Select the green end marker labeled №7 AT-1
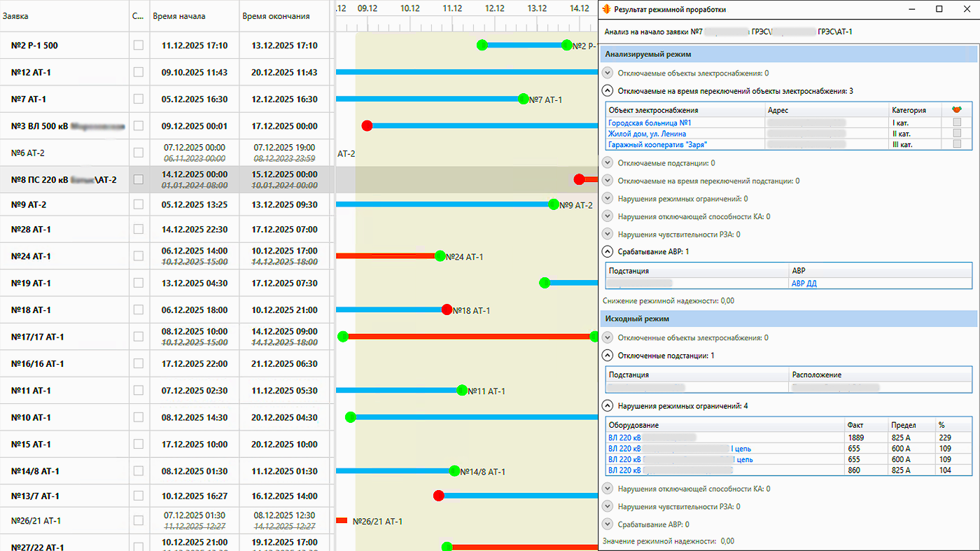980x551 pixels. (x=523, y=99)
